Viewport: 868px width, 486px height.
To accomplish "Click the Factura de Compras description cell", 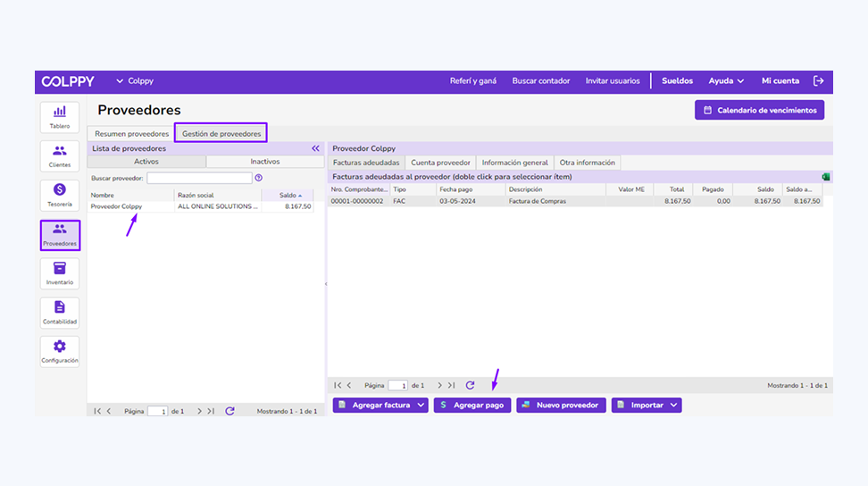I will [x=555, y=201].
